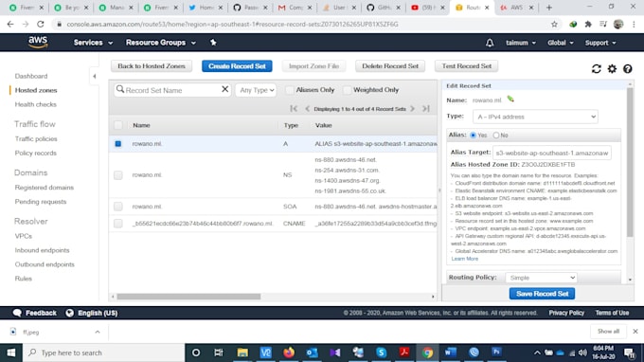Open Firefox from the taskbar
The width and height of the screenshot is (644, 362).
[x=289, y=353]
